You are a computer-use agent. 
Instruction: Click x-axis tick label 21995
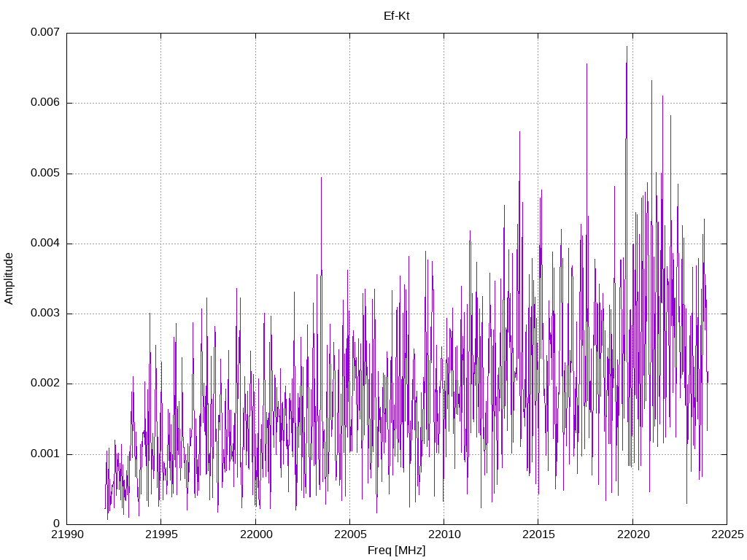click(161, 534)
